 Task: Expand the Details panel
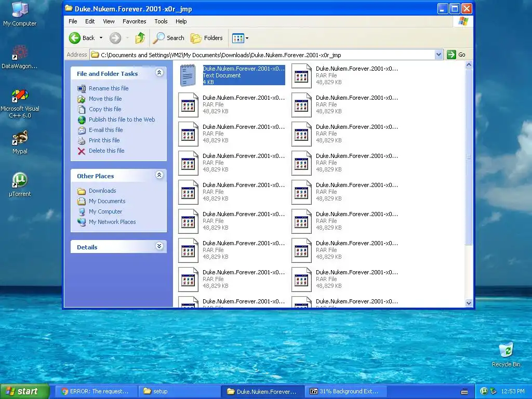(x=159, y=246)
